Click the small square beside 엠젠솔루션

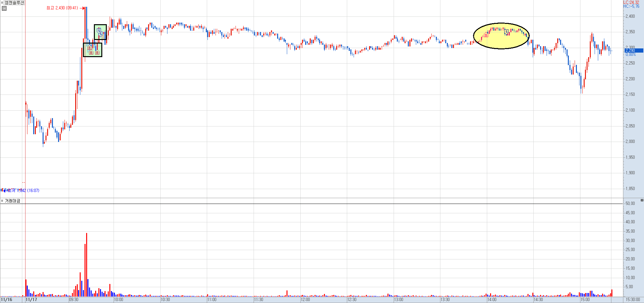(x=2, y=3)
